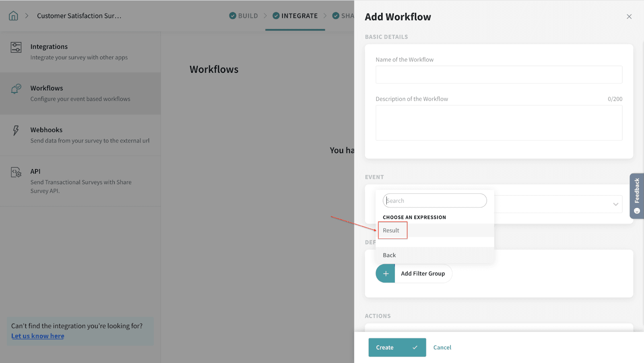Viewport: 644px width, 363px height.
Task: Switch to the INTEGRATE step tab
Action: [295, 16]
